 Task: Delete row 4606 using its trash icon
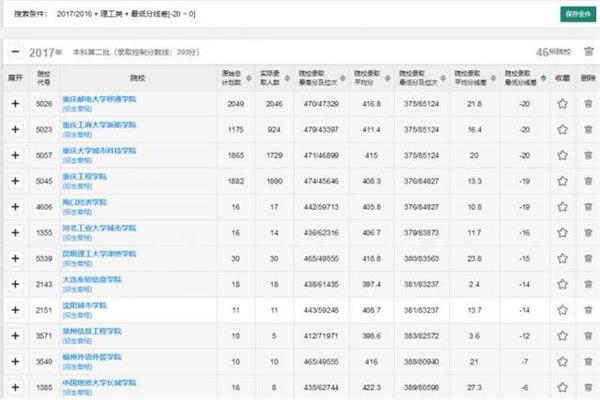tap(588, 207)
